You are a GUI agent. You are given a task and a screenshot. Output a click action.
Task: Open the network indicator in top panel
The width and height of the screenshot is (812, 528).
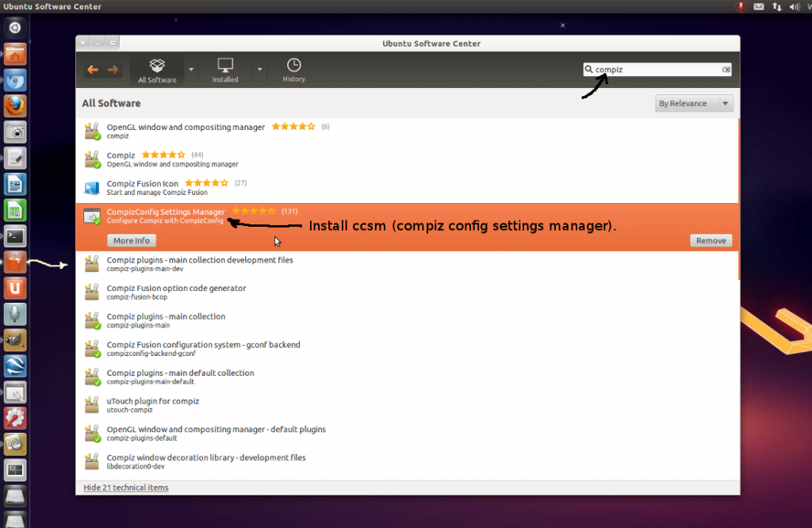coord(777,6)
